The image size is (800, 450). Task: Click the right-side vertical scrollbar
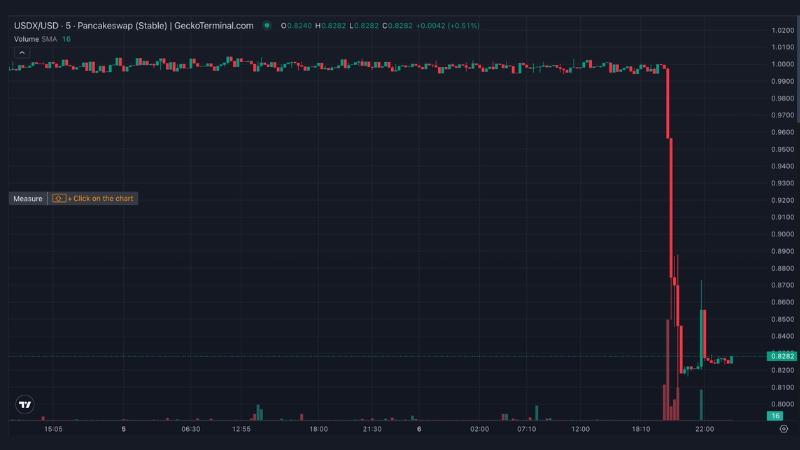[x=797, y=69]
